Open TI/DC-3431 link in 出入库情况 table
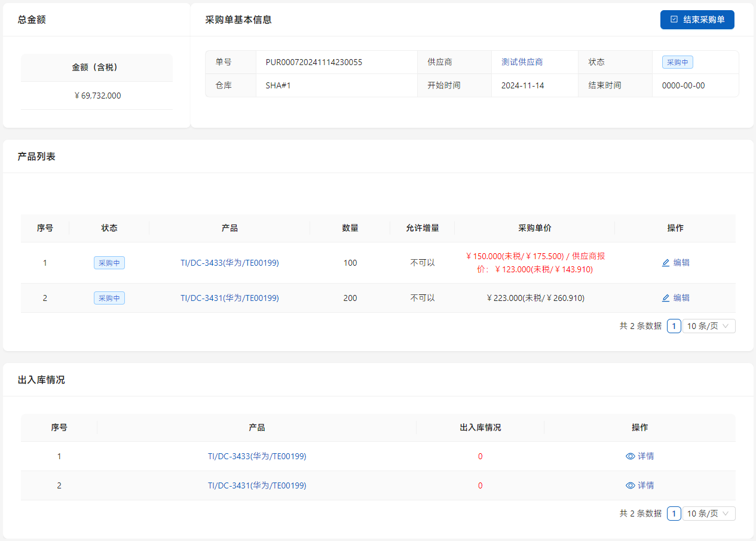756x541 pixels. click(x=257, y=485)
